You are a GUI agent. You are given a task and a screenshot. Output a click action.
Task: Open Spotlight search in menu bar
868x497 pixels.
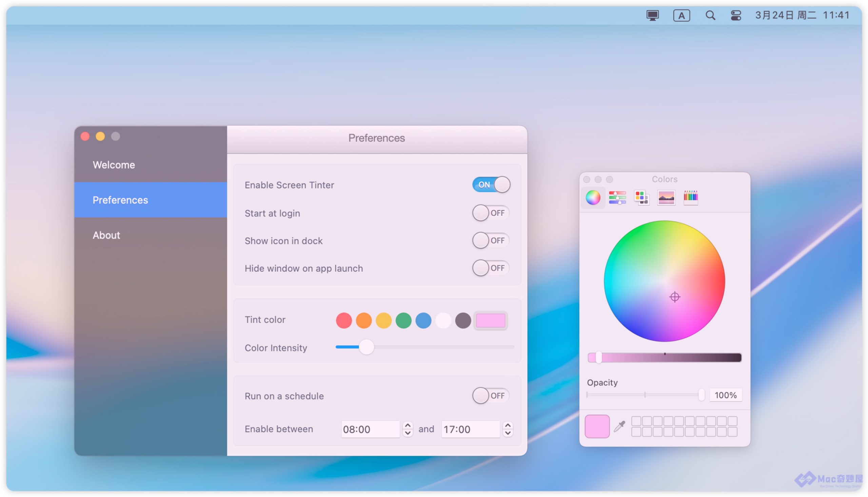[710, 15]
